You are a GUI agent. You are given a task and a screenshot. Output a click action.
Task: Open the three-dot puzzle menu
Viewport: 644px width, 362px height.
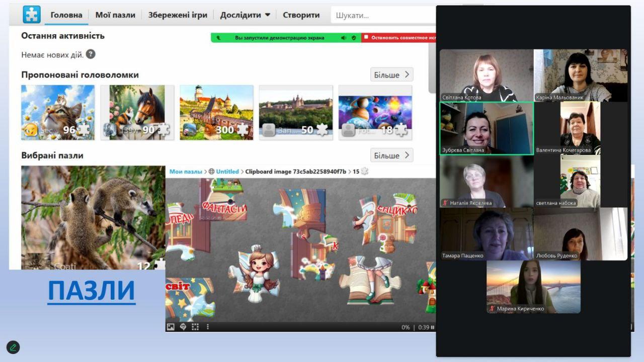pos(207,327)
